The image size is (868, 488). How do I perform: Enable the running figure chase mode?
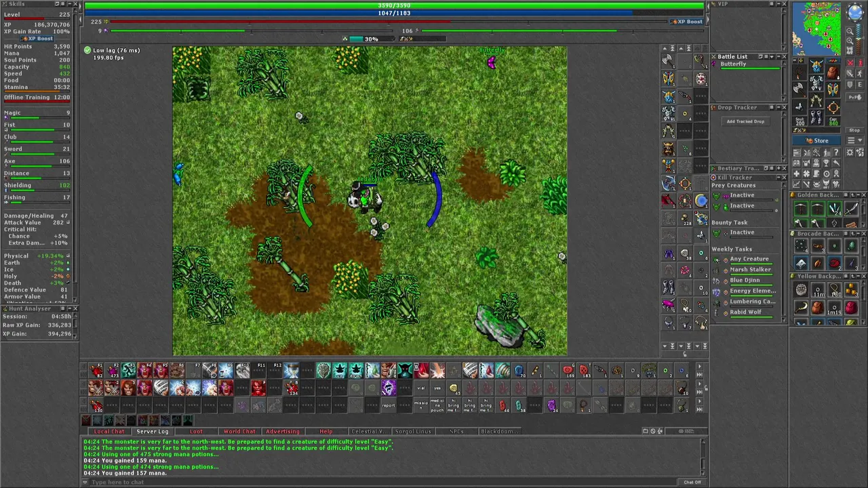coord(860,73)
